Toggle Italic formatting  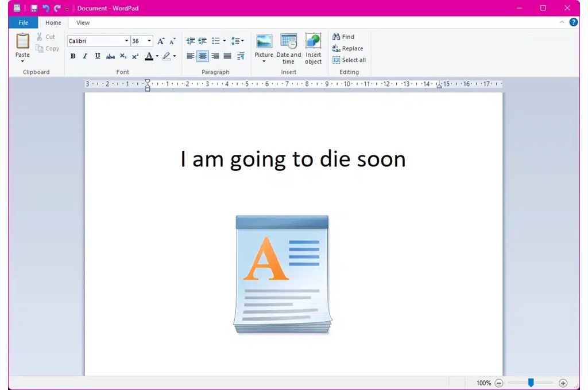(85, 56)
